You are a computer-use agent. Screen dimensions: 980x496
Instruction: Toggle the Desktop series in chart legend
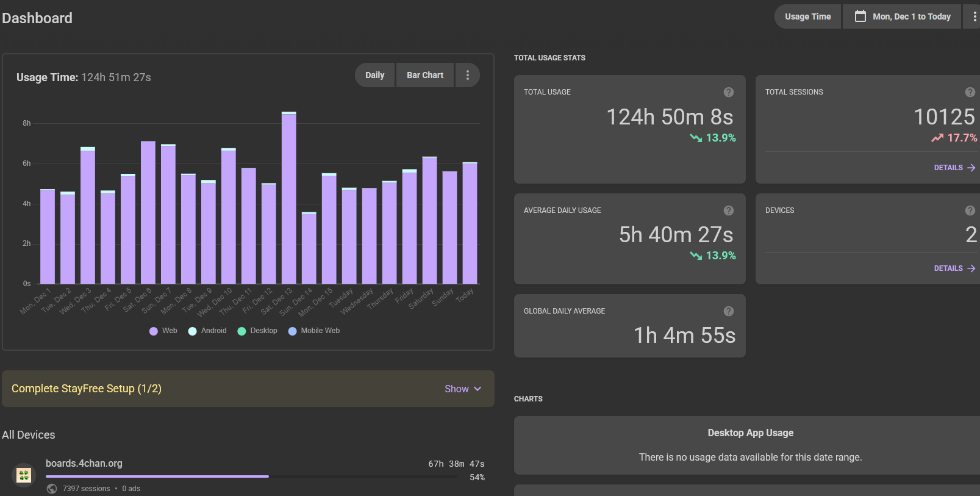257,331
